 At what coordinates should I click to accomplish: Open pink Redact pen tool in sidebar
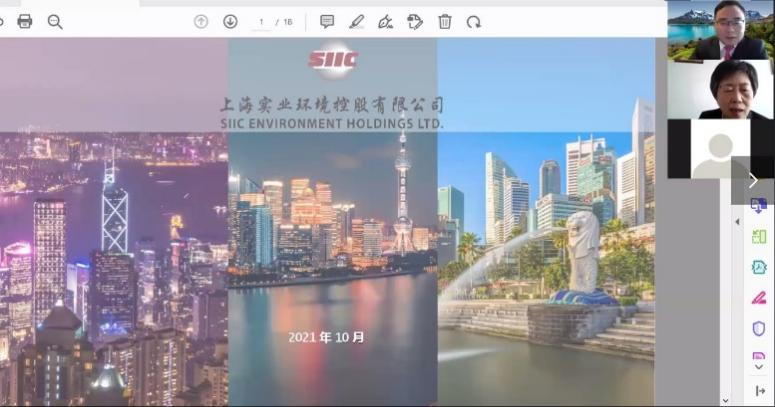759,298
